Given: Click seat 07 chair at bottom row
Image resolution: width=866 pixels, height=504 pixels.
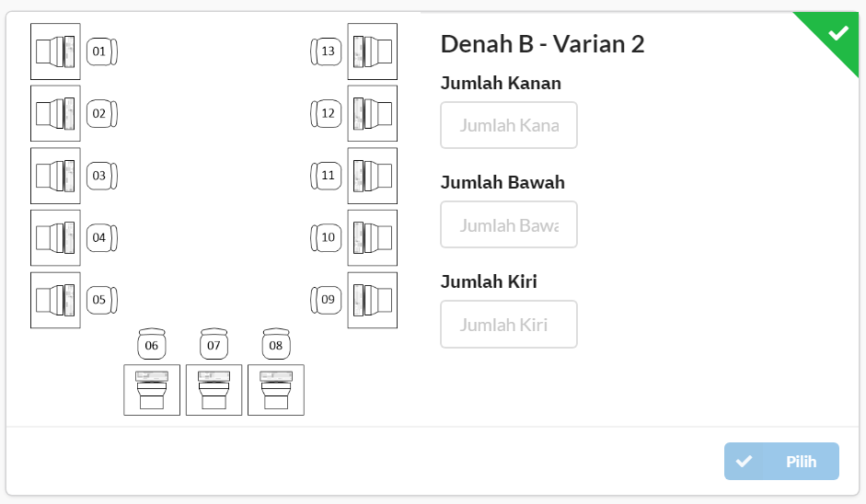Looking at the screenshot, I should click(x=214, y=344).
